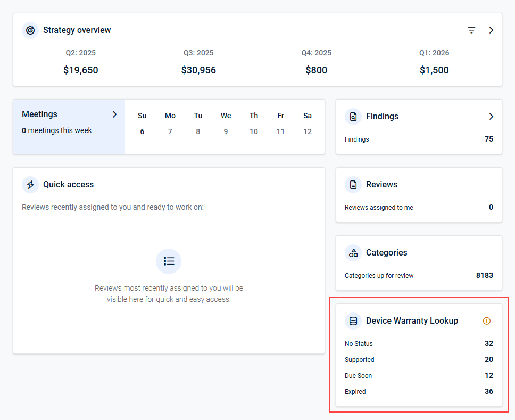Open the Expired warranty count row
This screenshot has width=515, height=420.
(x=419, y=391)
